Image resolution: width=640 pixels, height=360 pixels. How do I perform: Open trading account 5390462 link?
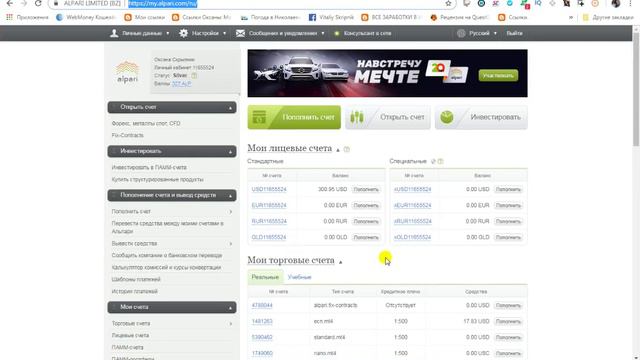(x=262, y=337)
